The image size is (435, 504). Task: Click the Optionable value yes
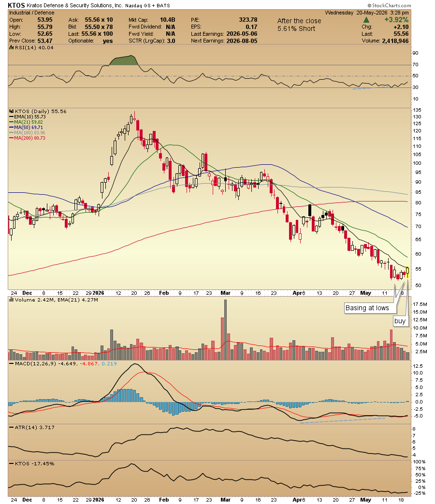[108, 41]
